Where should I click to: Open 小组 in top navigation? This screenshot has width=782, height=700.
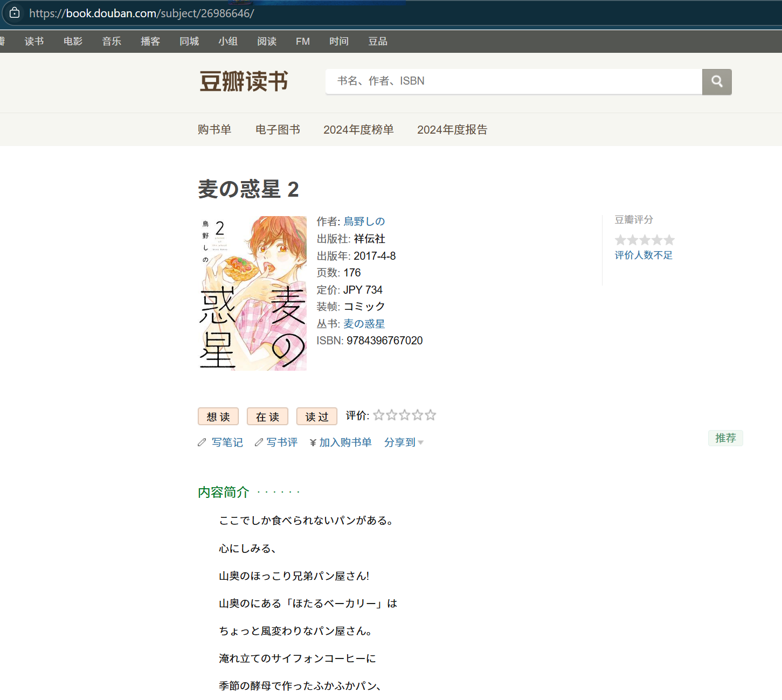tap(228, 41)
